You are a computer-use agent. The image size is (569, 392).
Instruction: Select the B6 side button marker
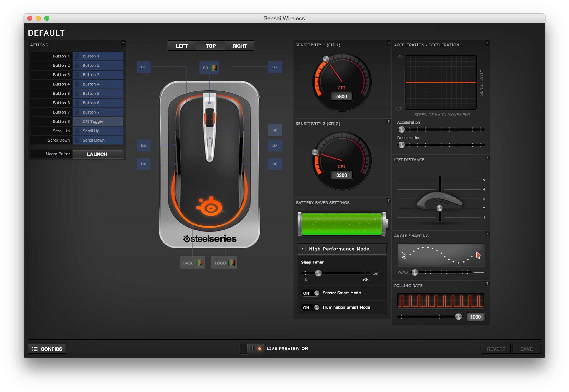[x=275, y=164]
